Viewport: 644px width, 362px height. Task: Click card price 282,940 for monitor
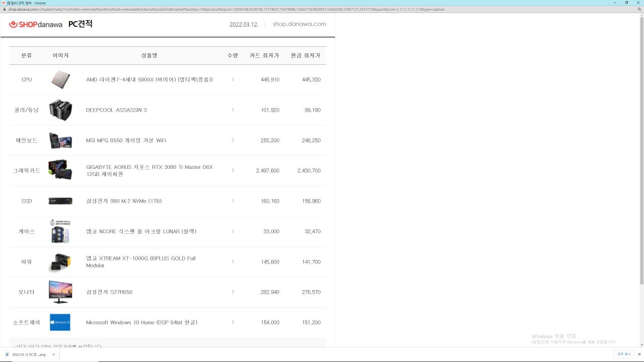[270, 292]
